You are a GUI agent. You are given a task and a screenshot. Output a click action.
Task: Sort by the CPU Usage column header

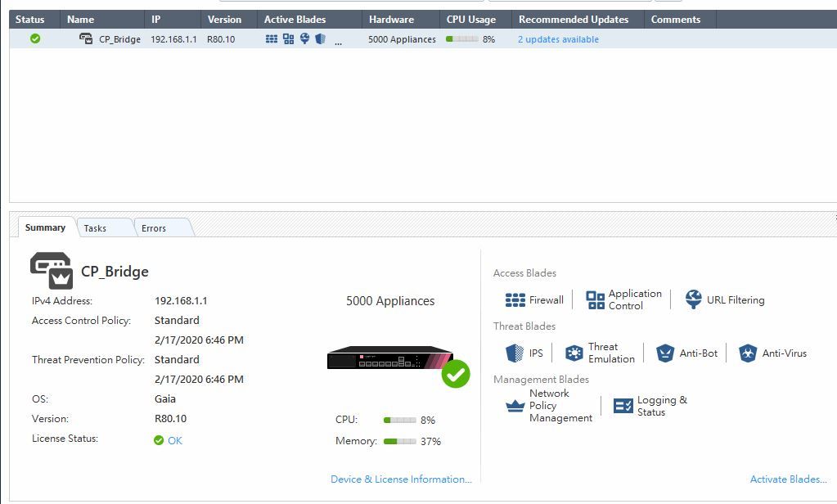pyautogui.click(x=471, y=20)
